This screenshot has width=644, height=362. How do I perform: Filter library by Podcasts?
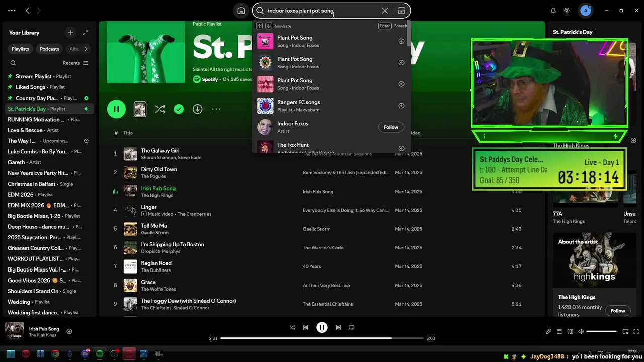coord(49,49)
